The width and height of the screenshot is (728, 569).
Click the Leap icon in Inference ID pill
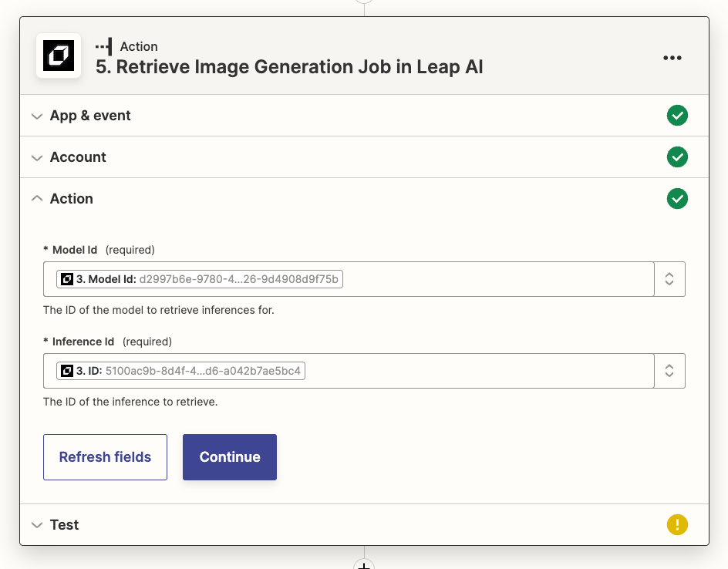[x=67, y=371]
